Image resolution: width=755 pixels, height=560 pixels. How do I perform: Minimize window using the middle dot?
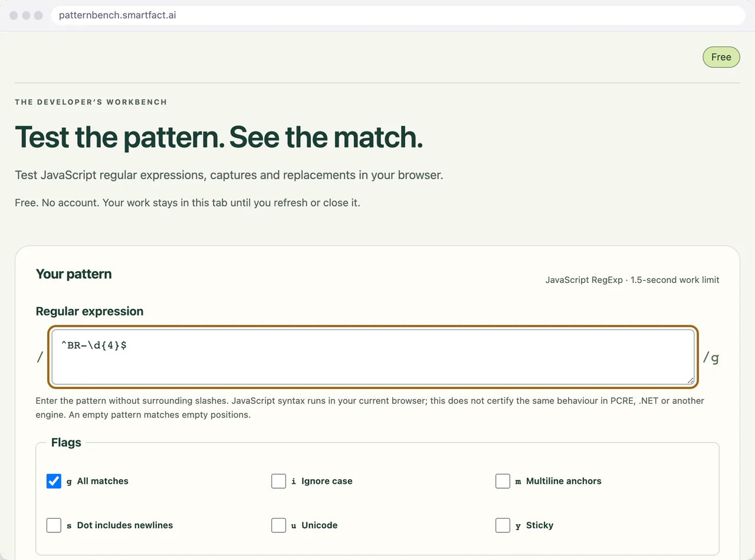[x=26, y=15]
